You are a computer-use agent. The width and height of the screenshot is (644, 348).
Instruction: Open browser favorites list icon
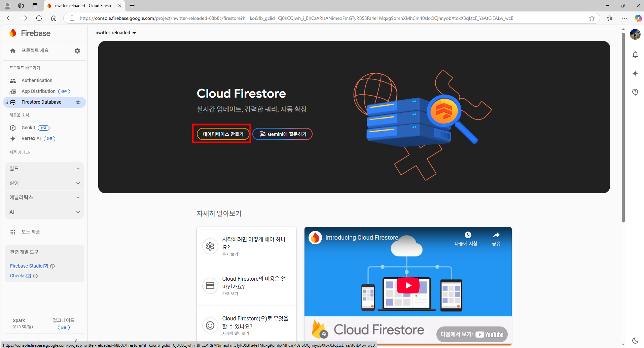click(x=610, y=18)
